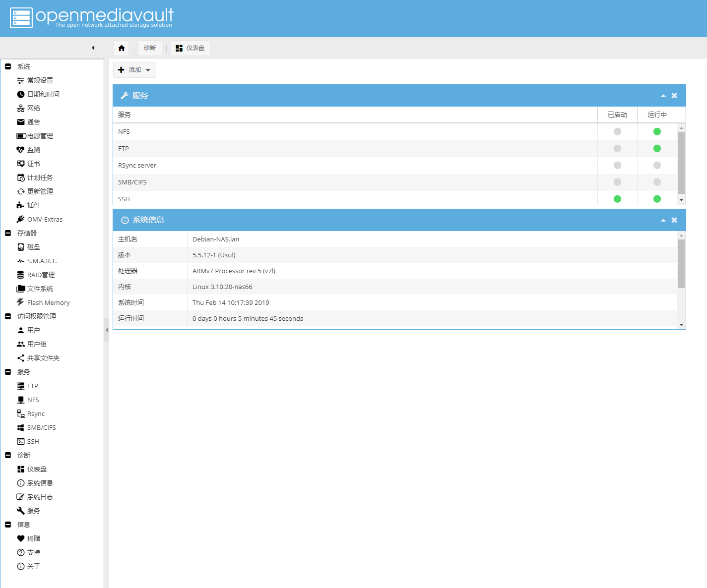Click the 网络 network icon
The image size is (707, 588).
(x=21, y=108)
